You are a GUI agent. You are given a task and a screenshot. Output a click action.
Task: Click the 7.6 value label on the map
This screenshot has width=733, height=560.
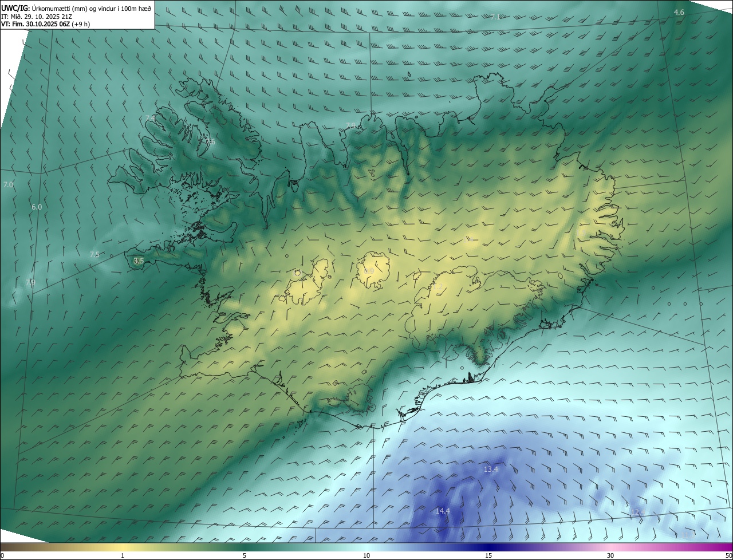210,141
